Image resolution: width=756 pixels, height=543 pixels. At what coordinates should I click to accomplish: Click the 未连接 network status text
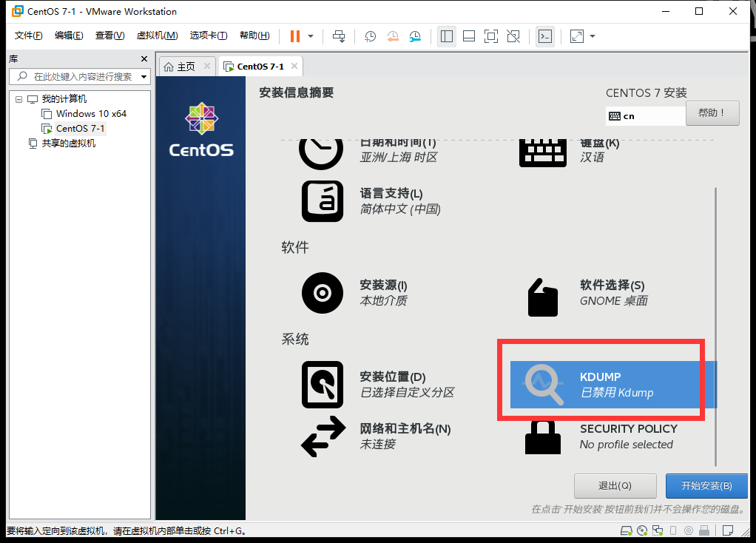coord(377,444)
